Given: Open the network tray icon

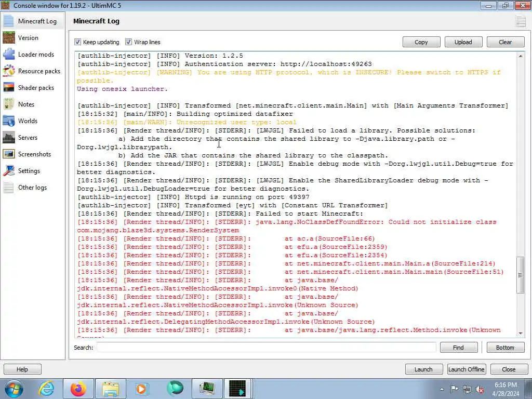Looking at the screenshot, I should [467, 389].
